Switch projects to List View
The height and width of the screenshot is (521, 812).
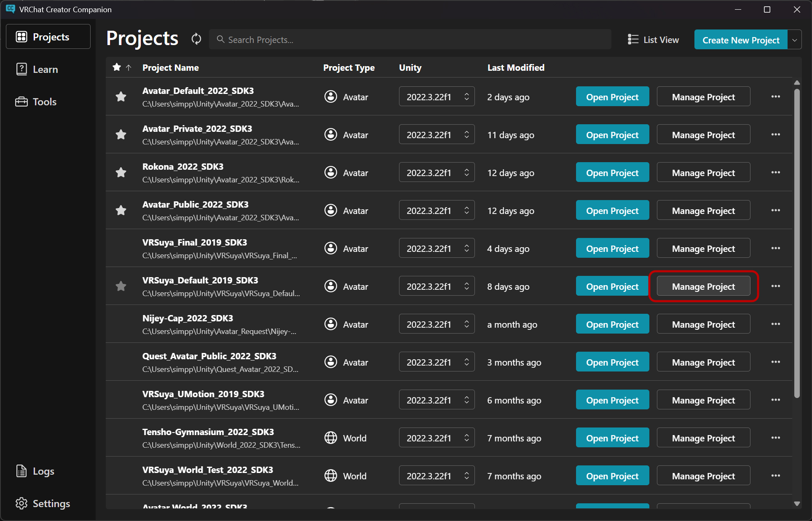coord(653,40)
